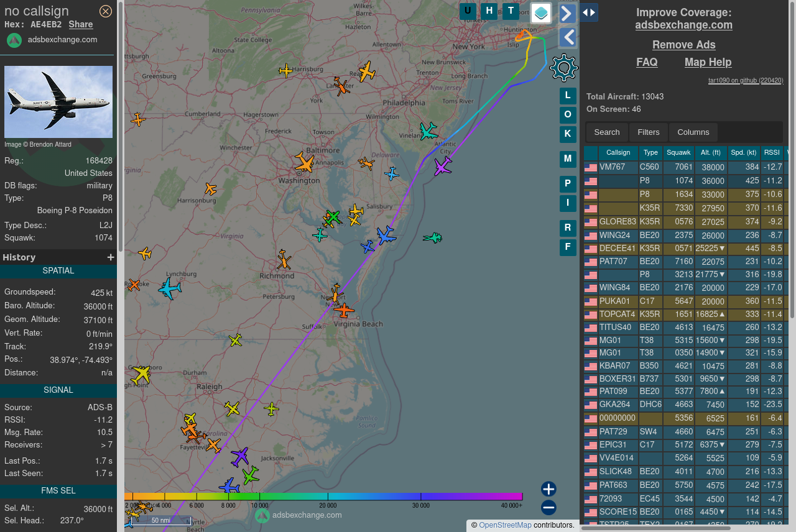Toggle the O map option button
796x532 pixels.
click(568, 115)
